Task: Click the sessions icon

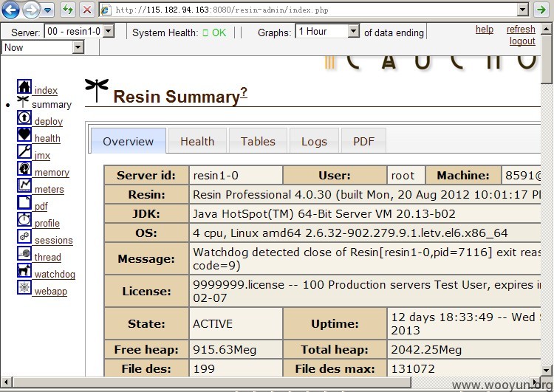Action: (x=24, y=236)
